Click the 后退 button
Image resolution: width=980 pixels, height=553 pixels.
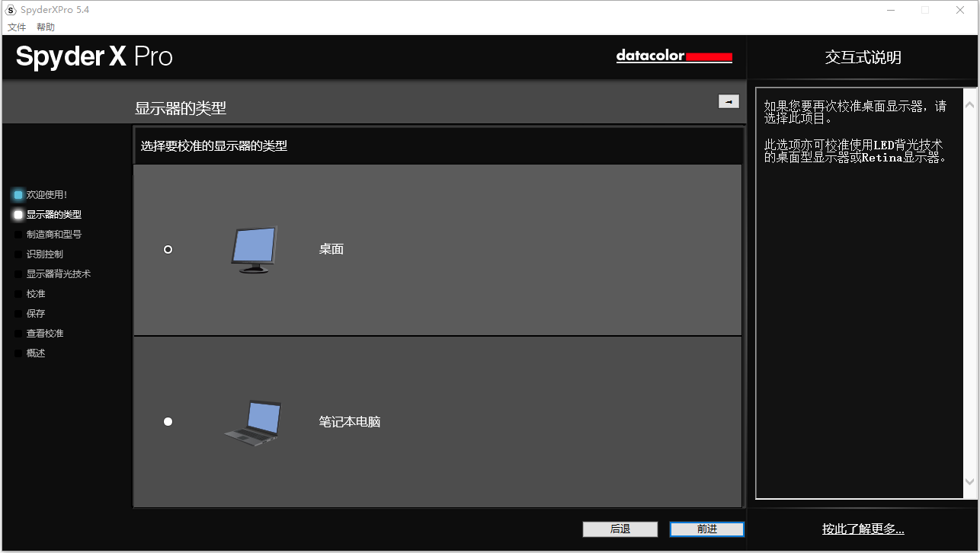point(620,529)
